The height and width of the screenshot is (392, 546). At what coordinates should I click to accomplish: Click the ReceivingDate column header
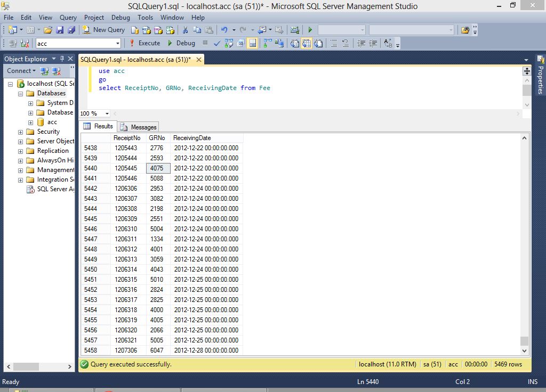pyautogui.click(x=206, y=138)
